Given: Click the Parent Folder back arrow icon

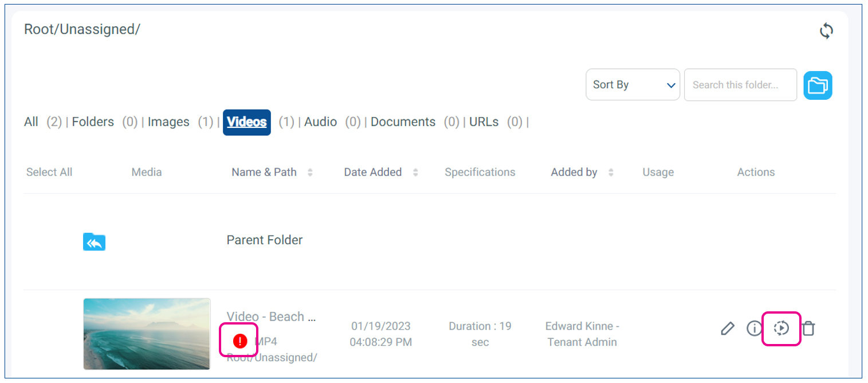Looking at the screenshot, I should point(94,242).
